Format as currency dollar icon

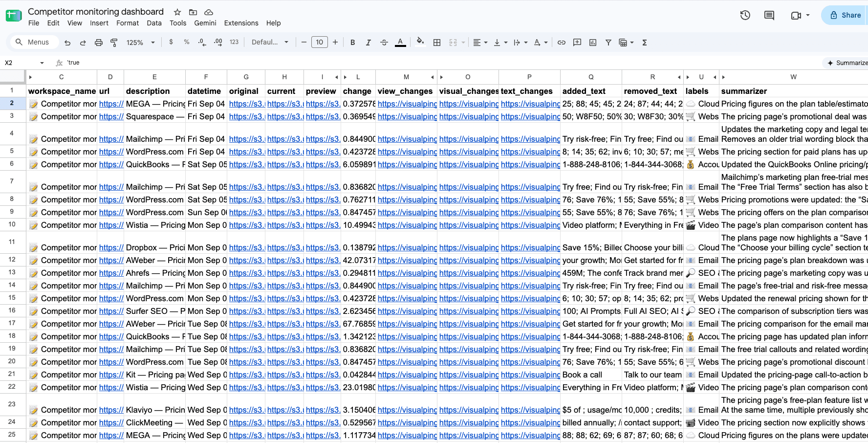click(x=171, y=42)
